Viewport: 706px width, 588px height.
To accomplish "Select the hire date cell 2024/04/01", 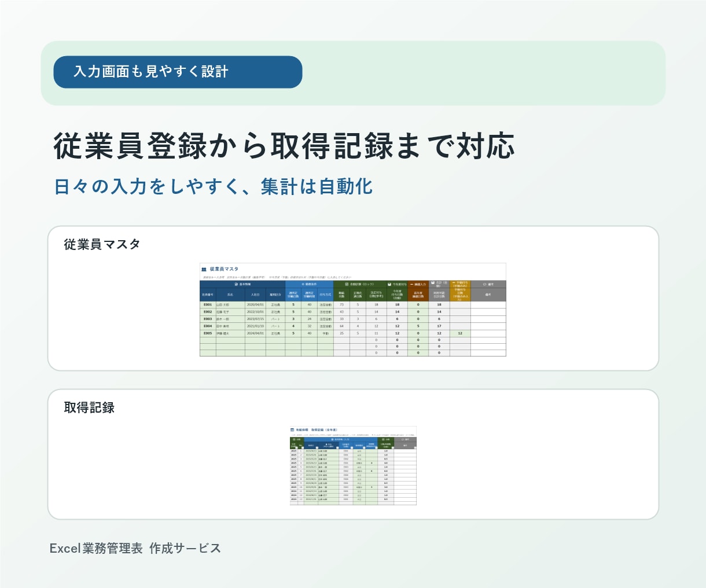I will (x=255, y=333).
